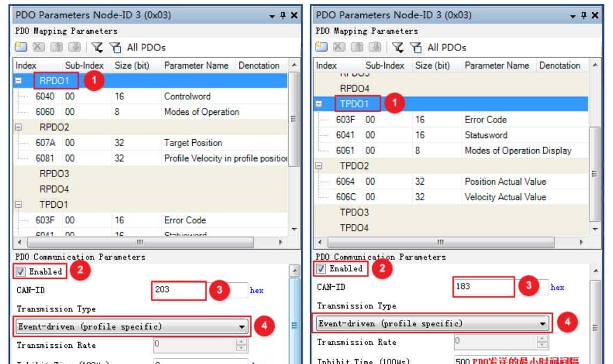Screen dimensions: 613x364
Task: Pin the right PDO Parameters panel
Action: 583,15
